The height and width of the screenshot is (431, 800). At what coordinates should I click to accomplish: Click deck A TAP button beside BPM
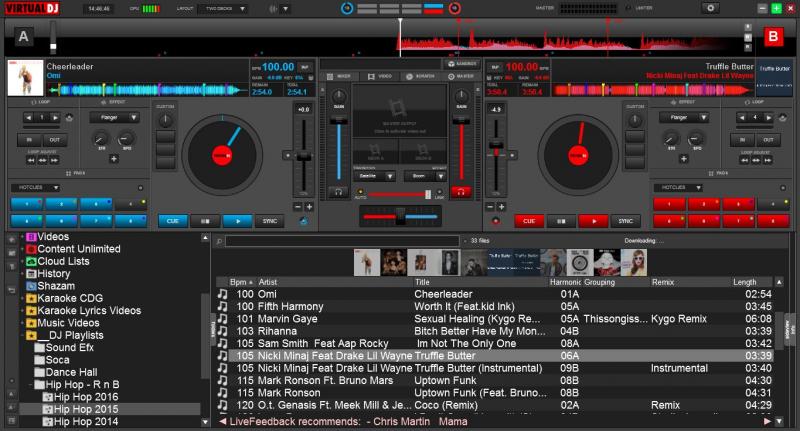pyautogui.click(x=305, y=67)
